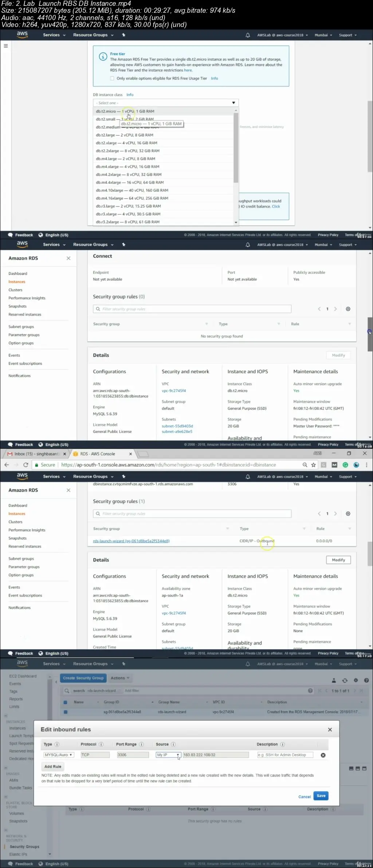Click Port Range field showing 3306
The image size is (373, 868).
[133, 755]
